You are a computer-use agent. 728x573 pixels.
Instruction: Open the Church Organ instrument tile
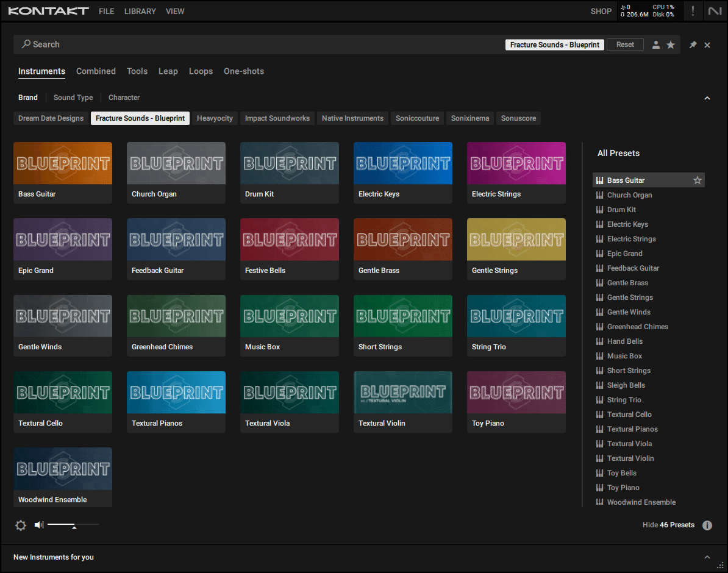pyautogui.click(x=176, y=173)
